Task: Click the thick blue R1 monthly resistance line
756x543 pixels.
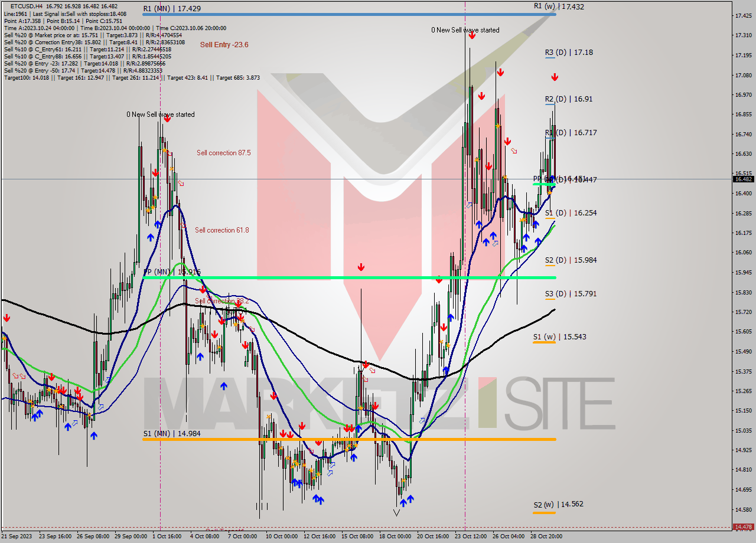Action: (348, 15)
